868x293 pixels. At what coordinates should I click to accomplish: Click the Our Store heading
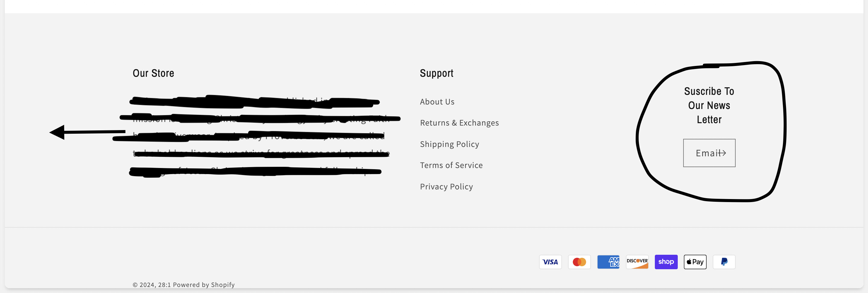[153, 73]
